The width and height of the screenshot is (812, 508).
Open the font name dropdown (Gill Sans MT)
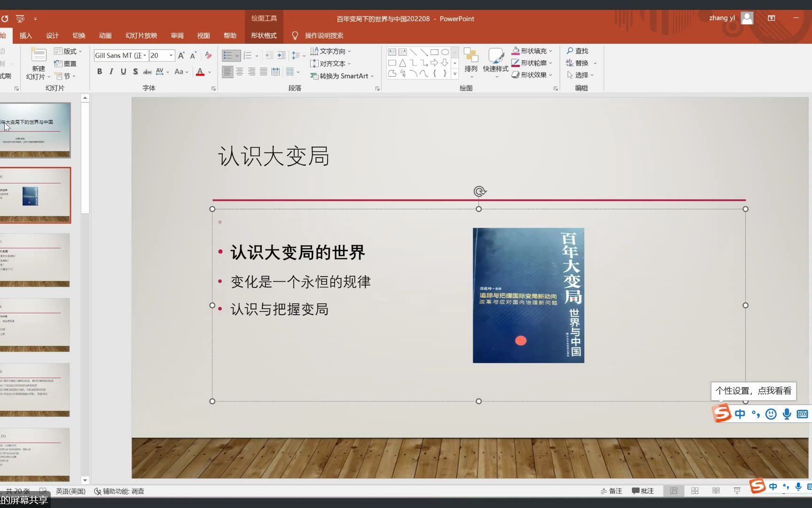145,56
